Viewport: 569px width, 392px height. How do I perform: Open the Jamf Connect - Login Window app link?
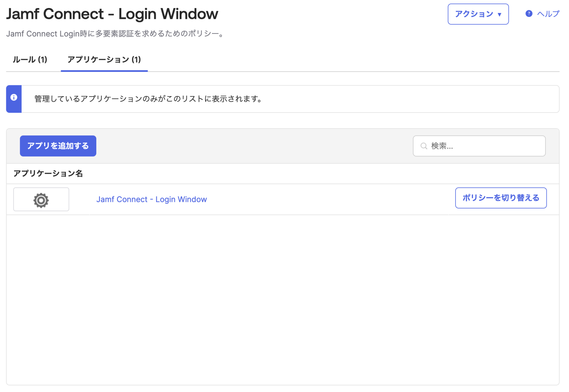coord(151,199)
